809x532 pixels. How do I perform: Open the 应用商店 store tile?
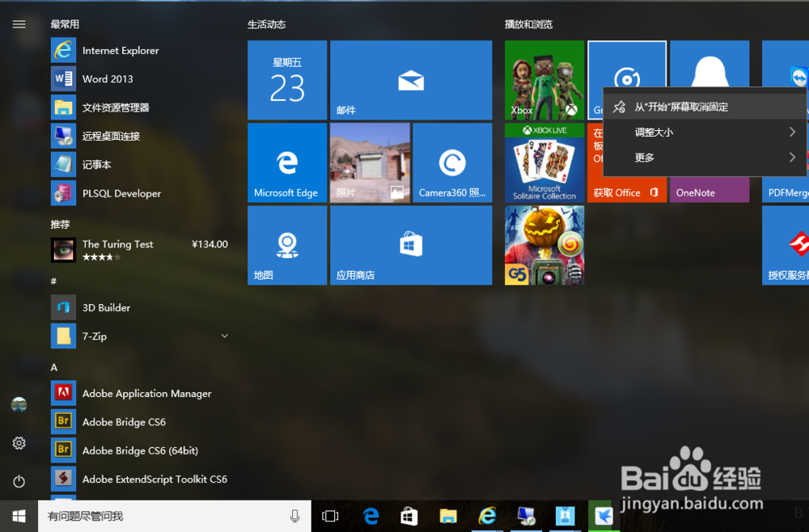point(411,245)
